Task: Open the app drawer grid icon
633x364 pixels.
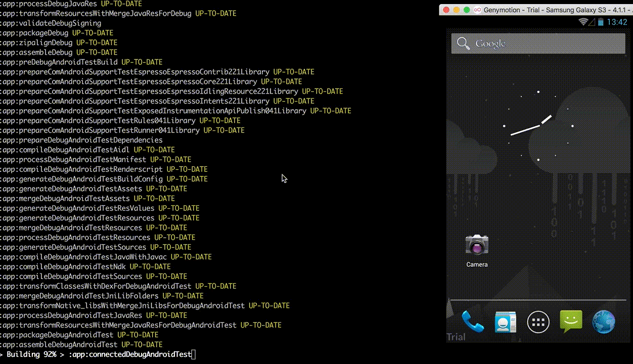Action: click(x=538, y=322)
